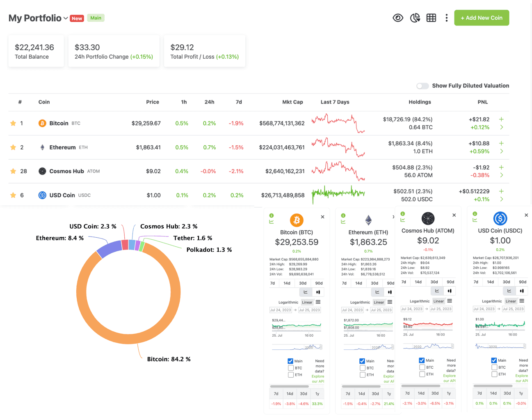Image resolution: width=532 pixels, height=420 pixels.
Task: Expand Cosmos Hub row details chevron
Action: (501, 175)
